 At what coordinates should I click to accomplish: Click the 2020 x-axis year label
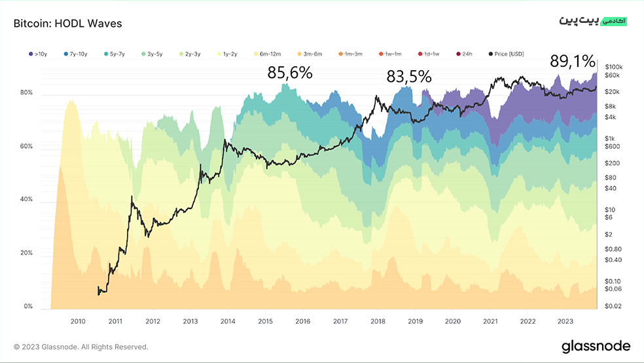(453, 321)
